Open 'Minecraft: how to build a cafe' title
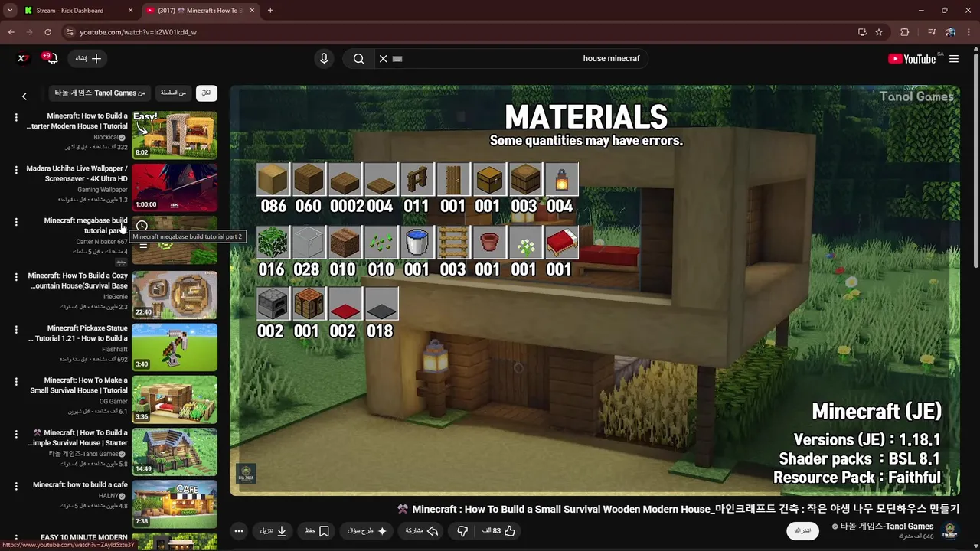 (80, 485)
